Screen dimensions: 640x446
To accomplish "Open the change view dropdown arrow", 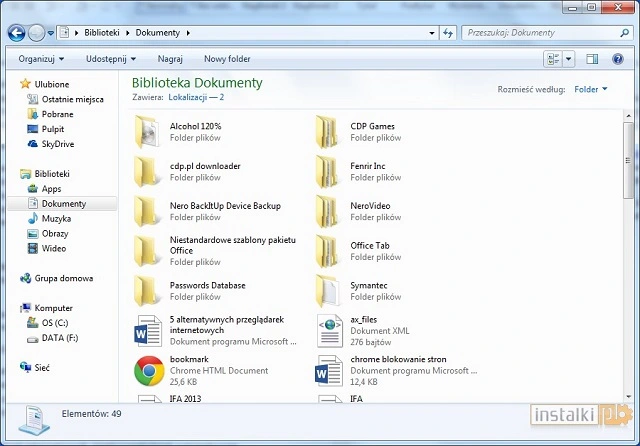I will pyautogui.click(x=570, y=59).
